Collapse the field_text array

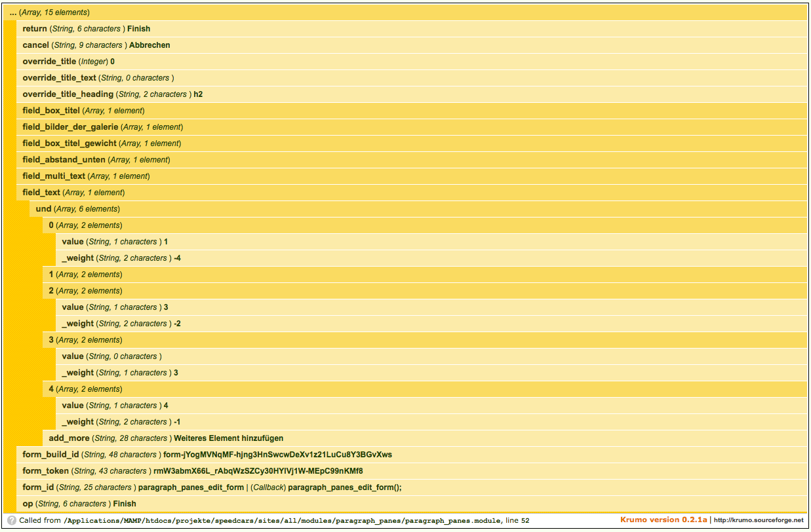[412, 193]
